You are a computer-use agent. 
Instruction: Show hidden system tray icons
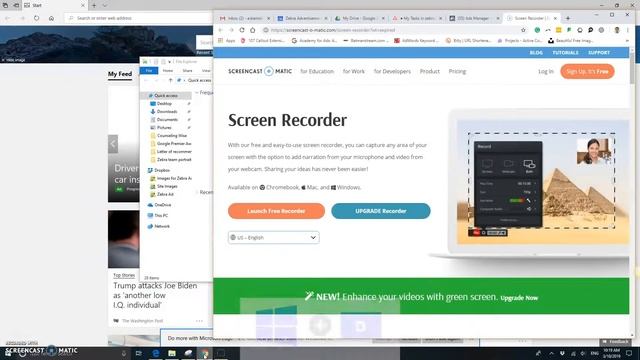pos(551,353)
